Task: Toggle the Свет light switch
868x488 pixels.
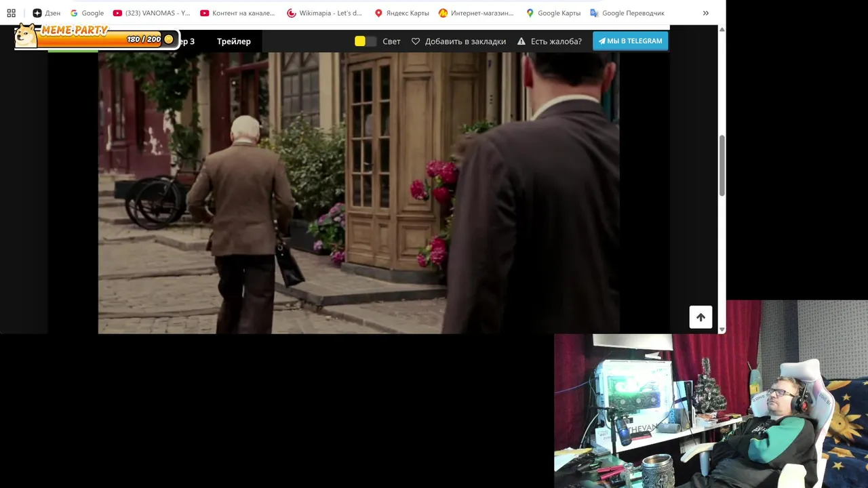Action: point(366,41)
